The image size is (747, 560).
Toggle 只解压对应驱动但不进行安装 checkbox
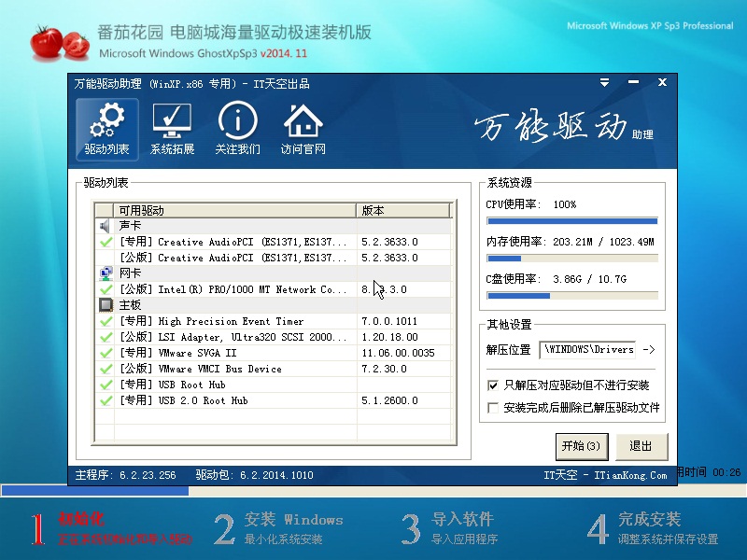coord(493,385)
